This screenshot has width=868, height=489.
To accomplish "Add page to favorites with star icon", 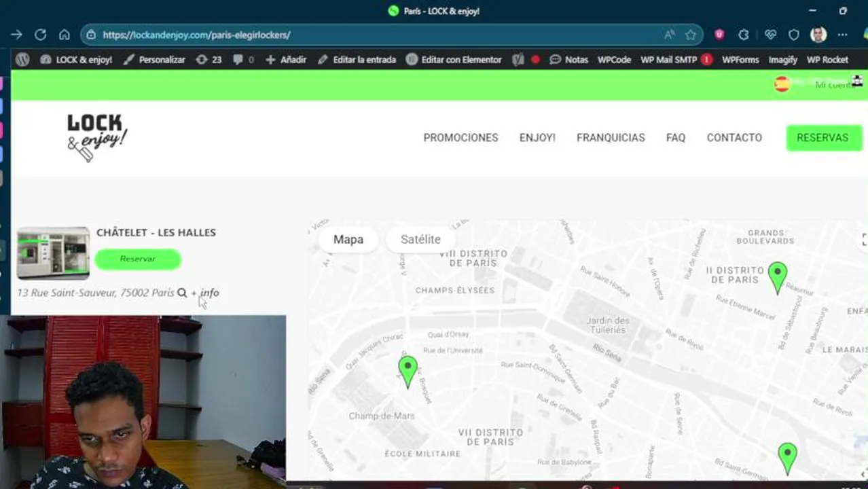I will tap(691, 35).
